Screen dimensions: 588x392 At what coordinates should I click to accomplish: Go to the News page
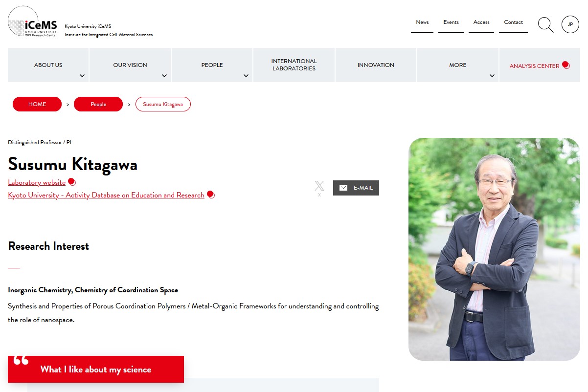(422, 22)
